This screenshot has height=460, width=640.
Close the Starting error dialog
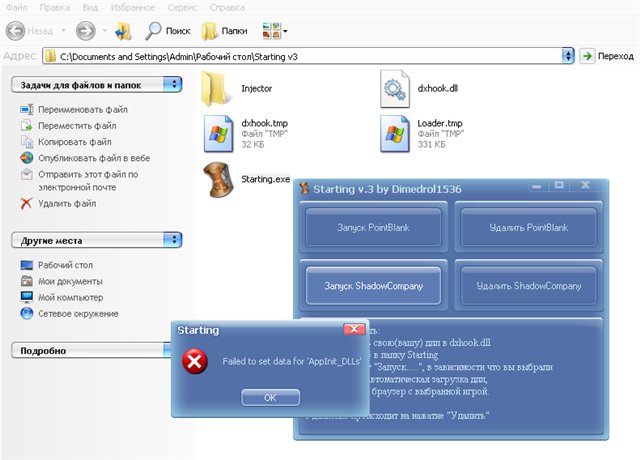354,329
